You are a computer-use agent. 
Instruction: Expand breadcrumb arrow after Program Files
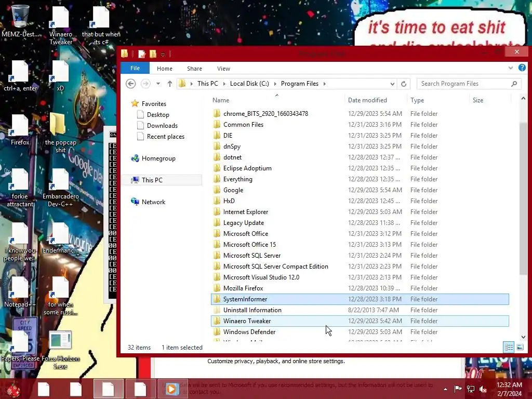click(324, 84)
